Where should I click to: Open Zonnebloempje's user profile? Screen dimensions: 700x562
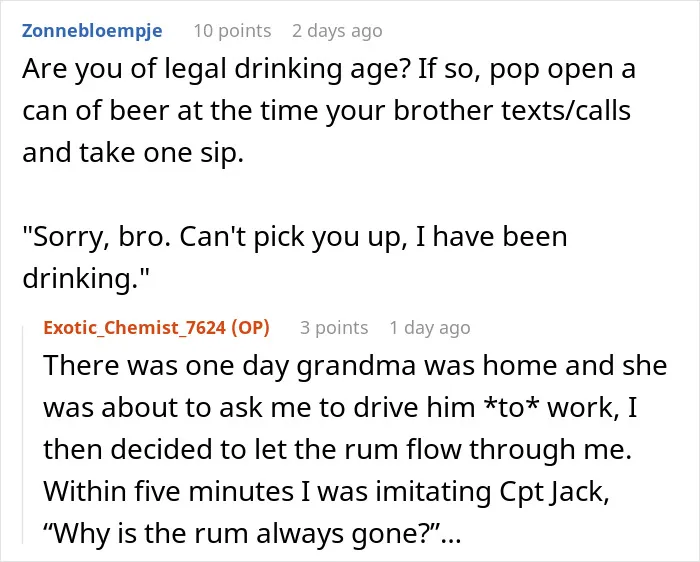92,31
